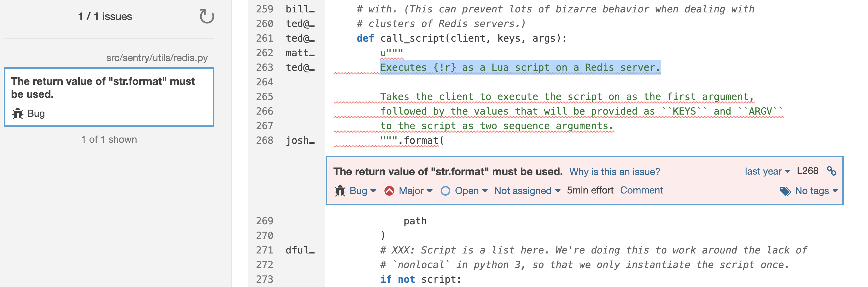Viewport: 868px width, 287px height.
Task: Click the '.format(' call on line 268
Action: (421, 140)
